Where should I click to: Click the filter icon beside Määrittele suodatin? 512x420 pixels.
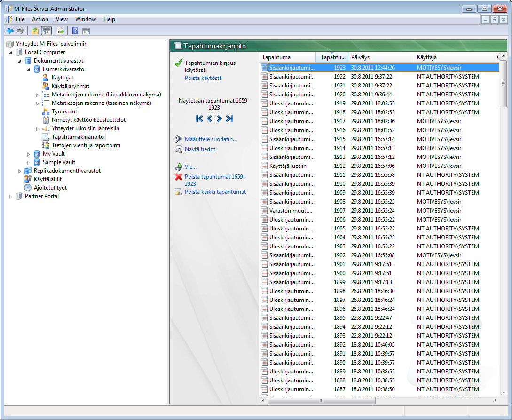click(178, 139)
